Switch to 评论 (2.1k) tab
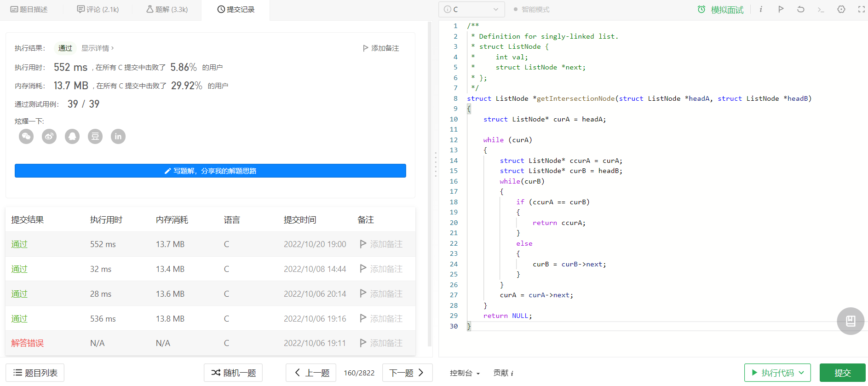Image resolution: width=868 pixels, height=386 pixels. 98,10
